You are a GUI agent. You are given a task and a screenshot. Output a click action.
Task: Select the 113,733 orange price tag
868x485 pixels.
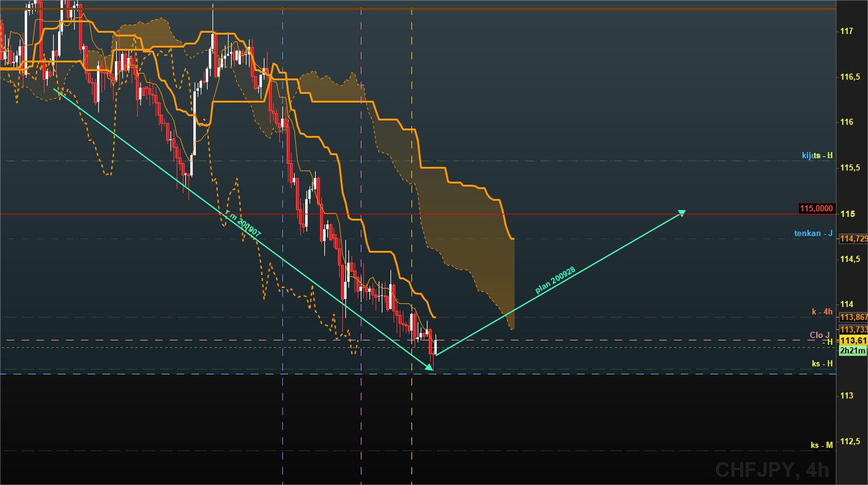coord(853,329)
